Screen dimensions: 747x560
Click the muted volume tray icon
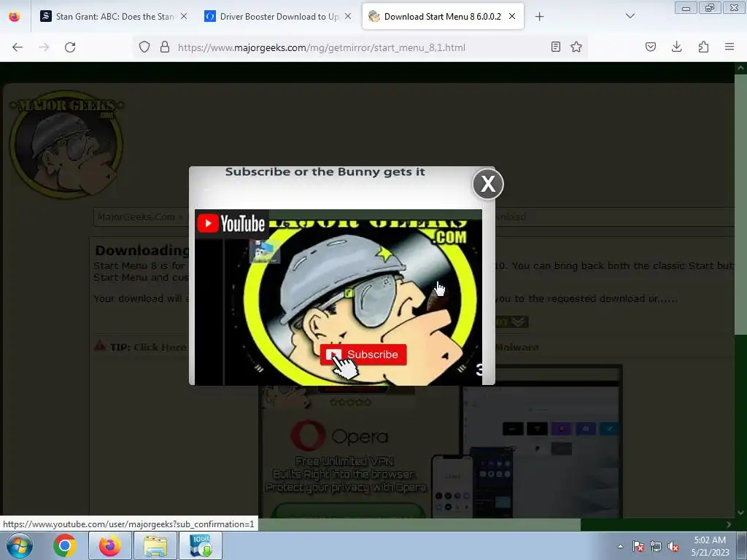pyautogui.click(x=673, y=546)
